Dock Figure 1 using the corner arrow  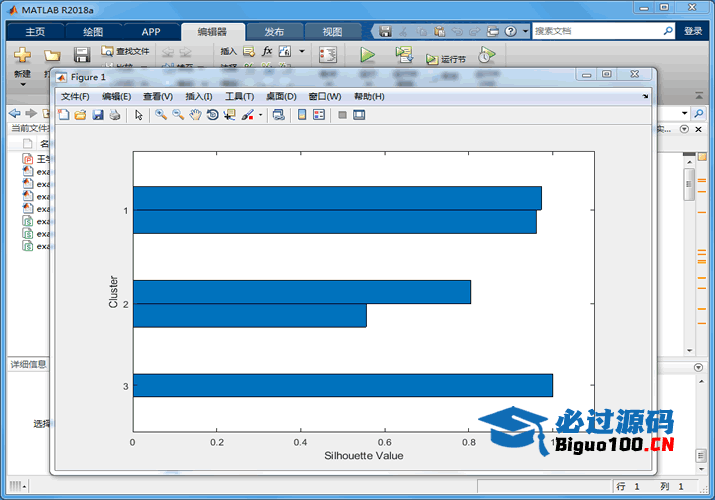(x=645, y=96)
